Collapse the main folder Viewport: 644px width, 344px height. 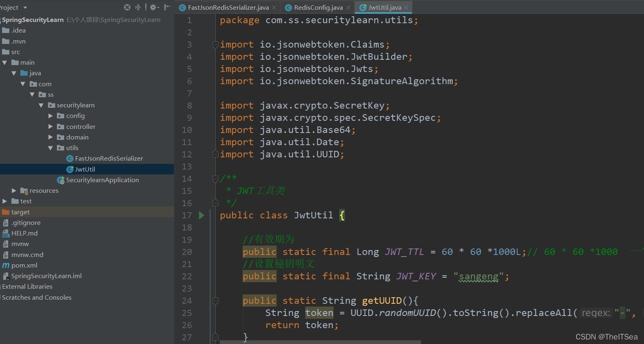(x=4, y=63)
